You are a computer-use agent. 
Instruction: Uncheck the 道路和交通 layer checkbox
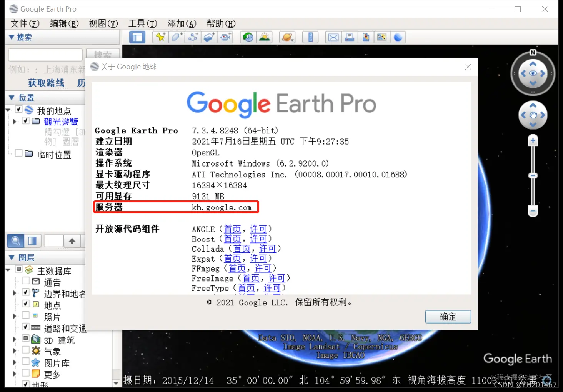click(x=26, y=327)
